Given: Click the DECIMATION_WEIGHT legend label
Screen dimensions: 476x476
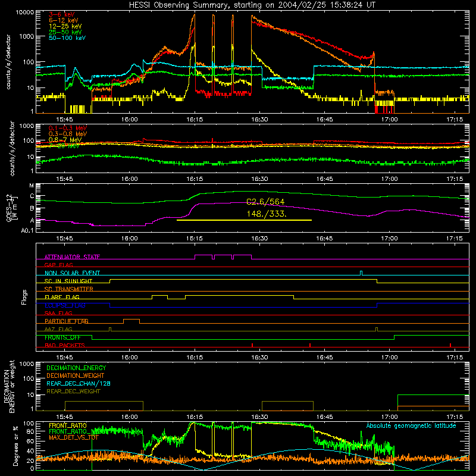Looking at the screenshot, I should (x=76, y=375).
